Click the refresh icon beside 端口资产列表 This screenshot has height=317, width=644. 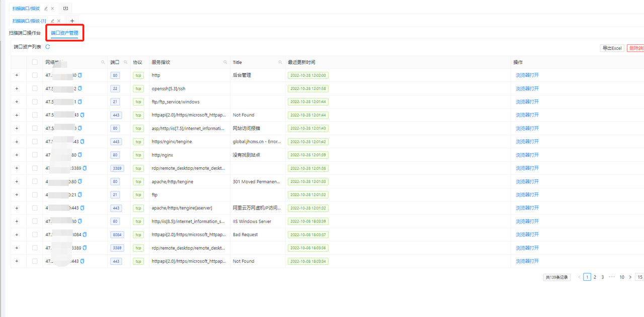coord(48,47)
